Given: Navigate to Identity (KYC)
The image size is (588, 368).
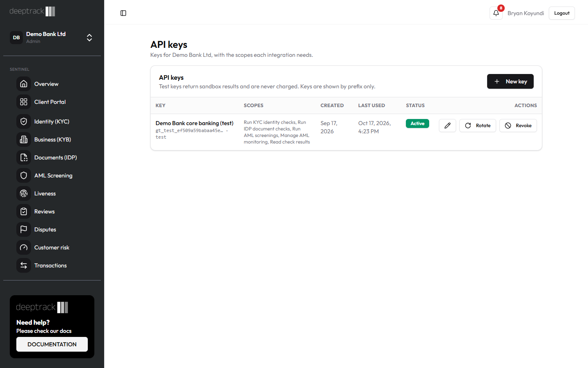Looking at the screenshot, I should (52, 121).
